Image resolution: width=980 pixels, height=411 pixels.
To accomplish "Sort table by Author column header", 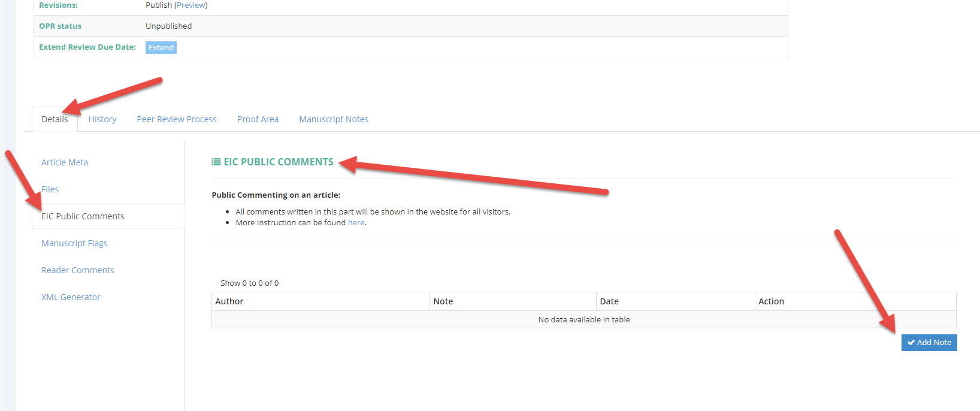I will (320, 301).
